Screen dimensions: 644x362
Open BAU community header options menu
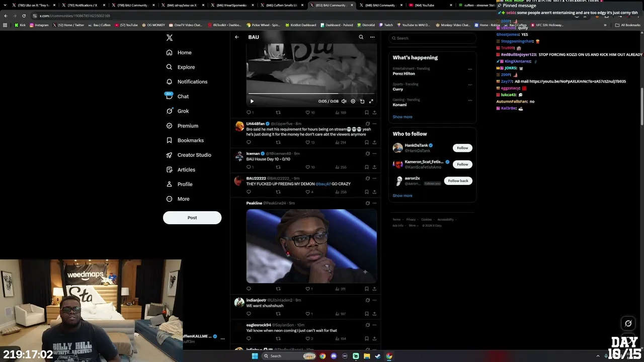(372, 37)
